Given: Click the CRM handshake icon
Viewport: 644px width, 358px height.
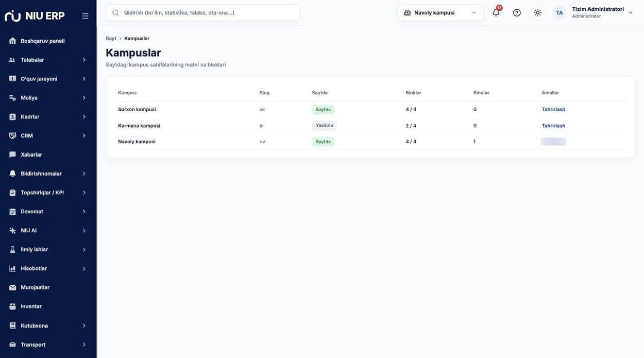Looking at the screenshot, I should tap(12, 135).
